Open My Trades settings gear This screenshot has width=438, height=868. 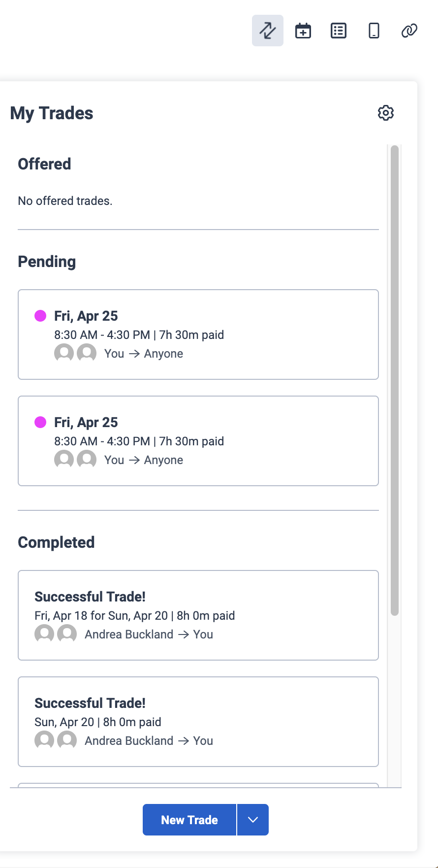(386, 113)
